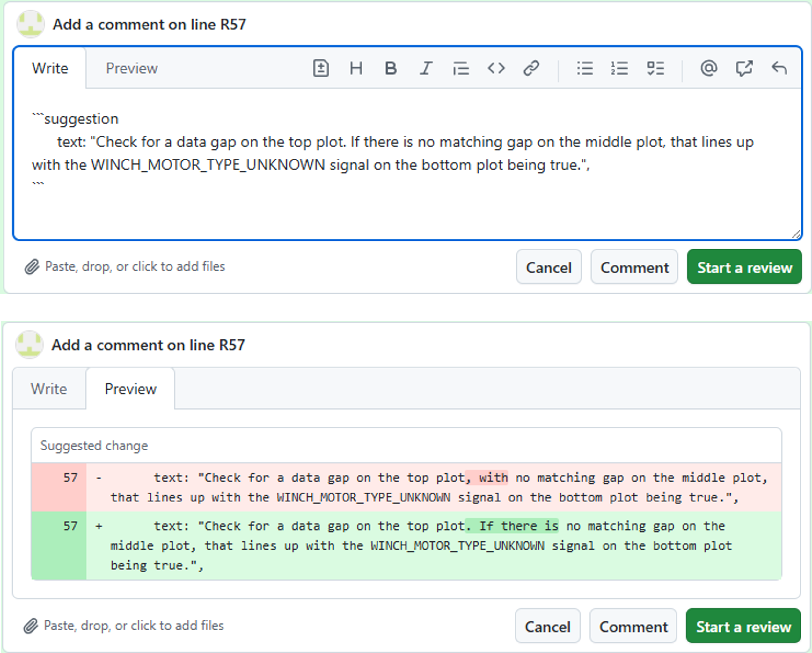The image size is (812, 653).
Task: Click the user avatar in the lower comment header
Action: point(29,345)
